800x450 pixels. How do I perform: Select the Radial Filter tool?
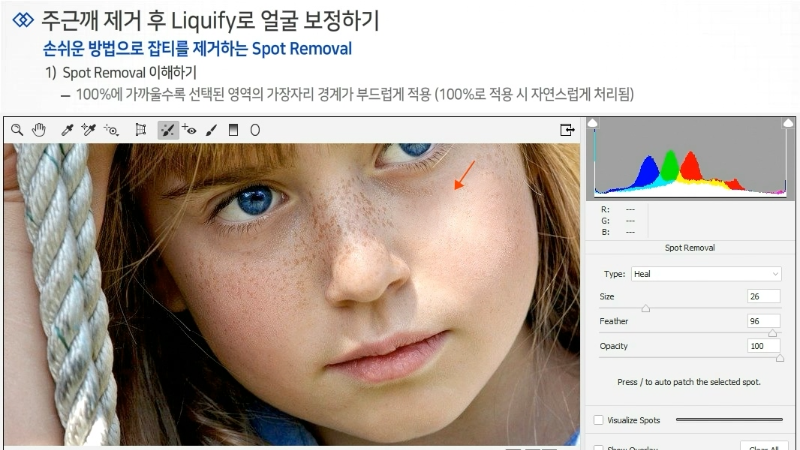tap(255, 130)
